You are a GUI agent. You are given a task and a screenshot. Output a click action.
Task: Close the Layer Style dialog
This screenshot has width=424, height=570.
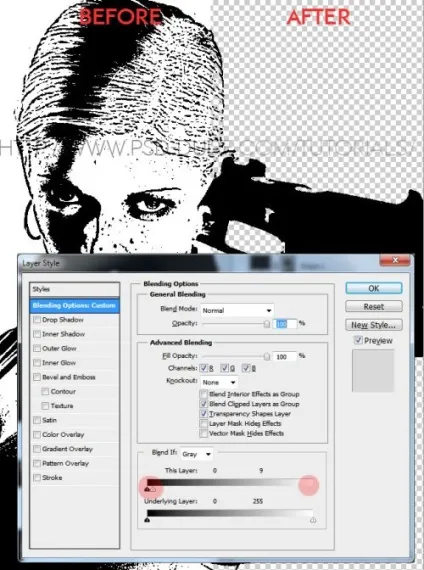click(395, 260)
